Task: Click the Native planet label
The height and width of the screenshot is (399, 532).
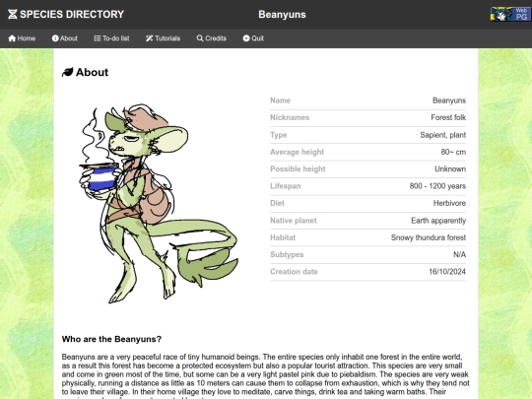Action: (294, 221)
